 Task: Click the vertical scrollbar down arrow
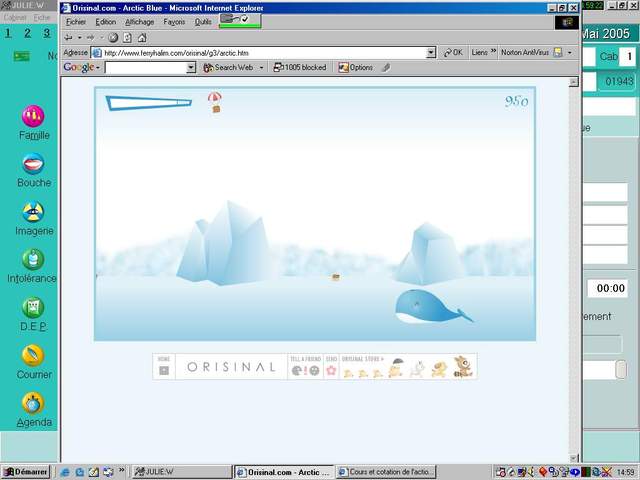573,458
